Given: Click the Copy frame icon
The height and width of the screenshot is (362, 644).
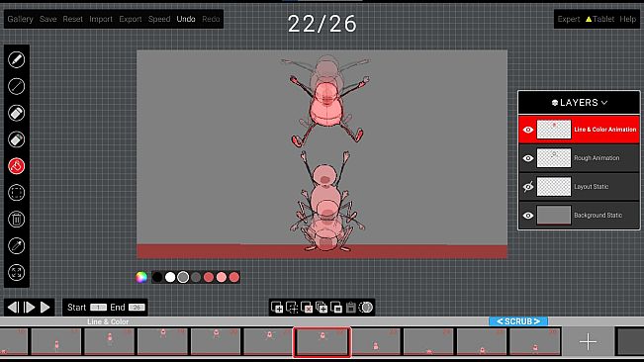Looking at the screenshot, I should tap(336, 307).
